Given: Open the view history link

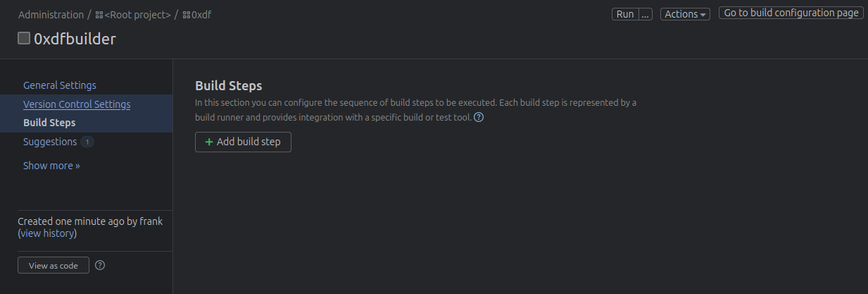Looking at the screenshot, I should pyautogui.click(x=49, y=233).
